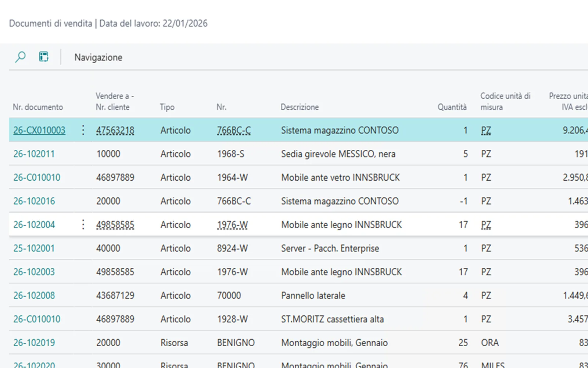The image size is (588, 368).
Task: Click description Mobile ante vetro INNSBRUCK
Action: click(340, 177)
